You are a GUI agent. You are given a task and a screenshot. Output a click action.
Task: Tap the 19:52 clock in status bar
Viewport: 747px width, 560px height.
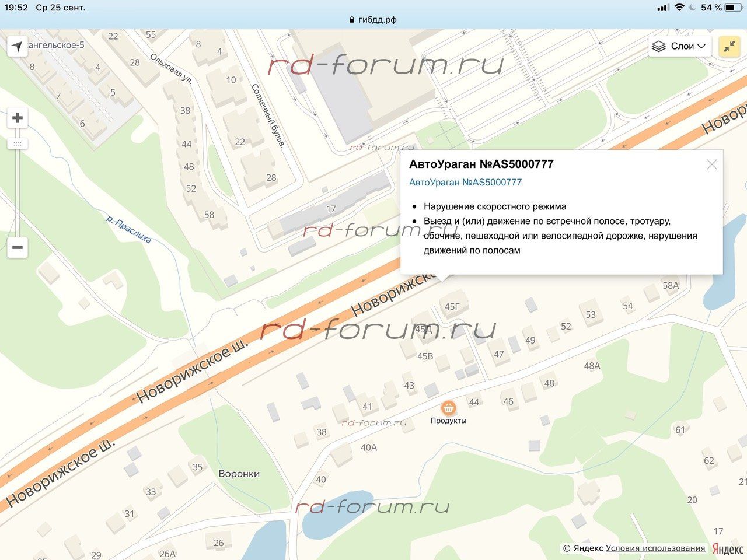(x=16, y=8)
